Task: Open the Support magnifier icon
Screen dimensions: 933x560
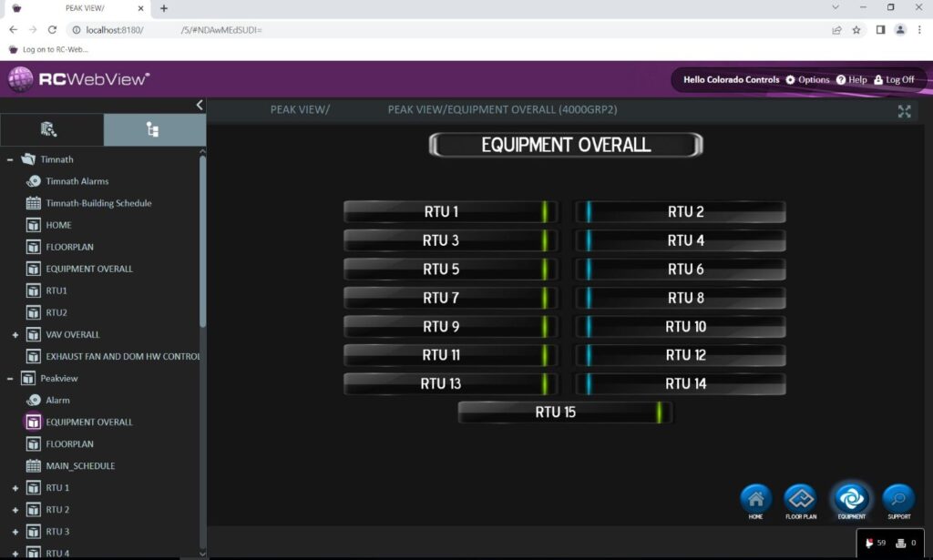Action: [898, 499]
